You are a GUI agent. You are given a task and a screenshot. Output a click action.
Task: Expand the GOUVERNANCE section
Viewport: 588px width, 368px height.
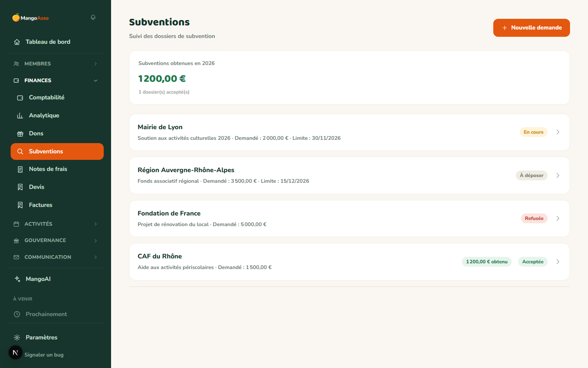pos(56,240)
